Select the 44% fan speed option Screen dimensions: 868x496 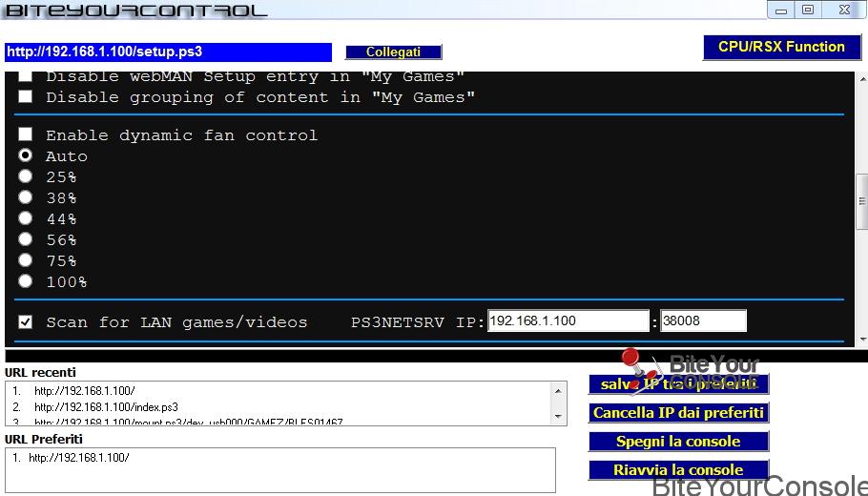pos(25,218)
